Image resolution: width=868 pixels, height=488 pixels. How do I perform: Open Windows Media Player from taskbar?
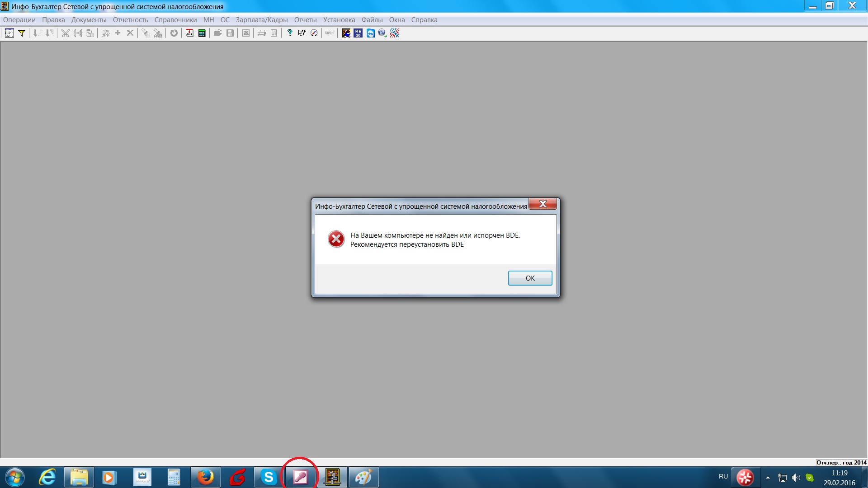click(x=109, y=477)
